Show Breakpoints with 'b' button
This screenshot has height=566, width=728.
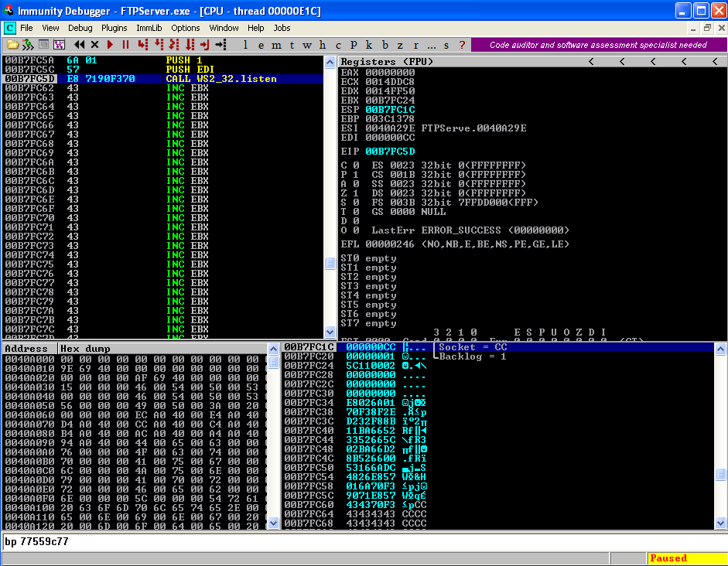coord(385,45)
